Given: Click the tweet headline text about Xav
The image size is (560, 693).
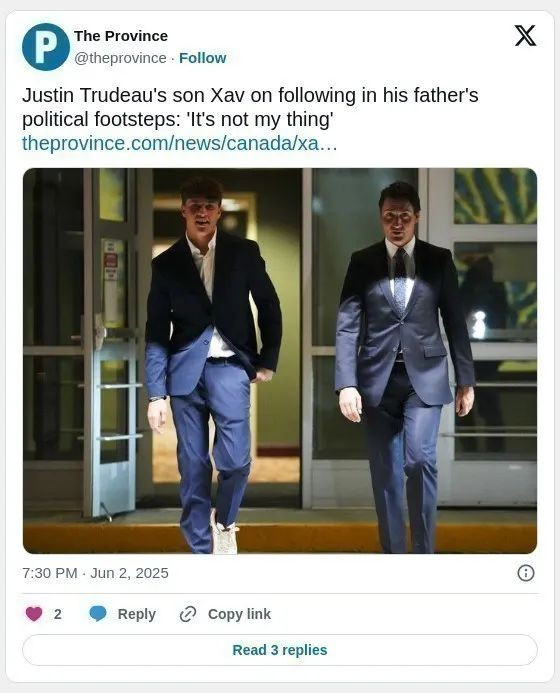Looking at the screenshot, I should [250, 107].
